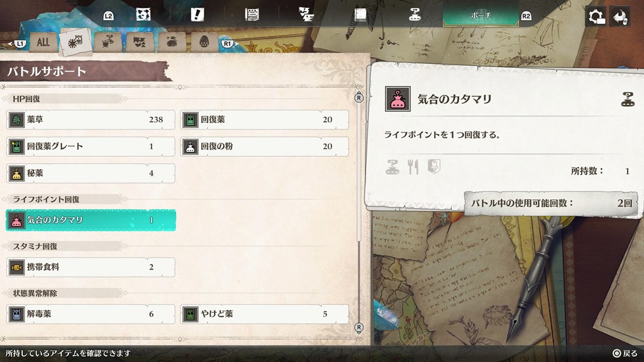Open the notebook icon in top menu

[360, 15]
